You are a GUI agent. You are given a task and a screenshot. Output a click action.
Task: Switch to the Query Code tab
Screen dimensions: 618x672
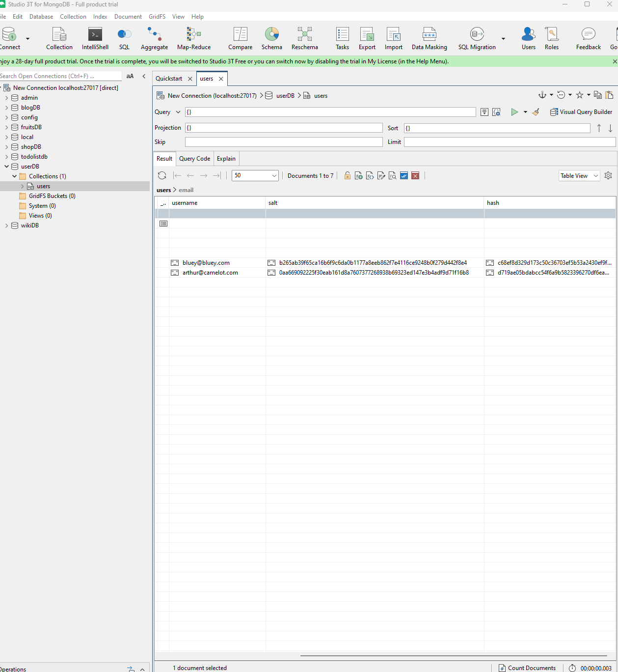coord(194,158)
